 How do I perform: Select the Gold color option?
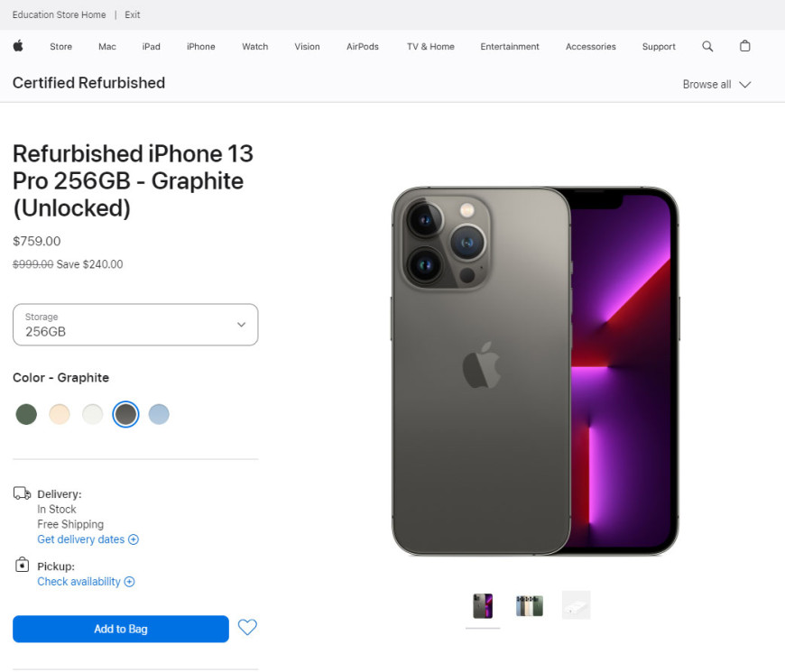(x=60, y=414)
